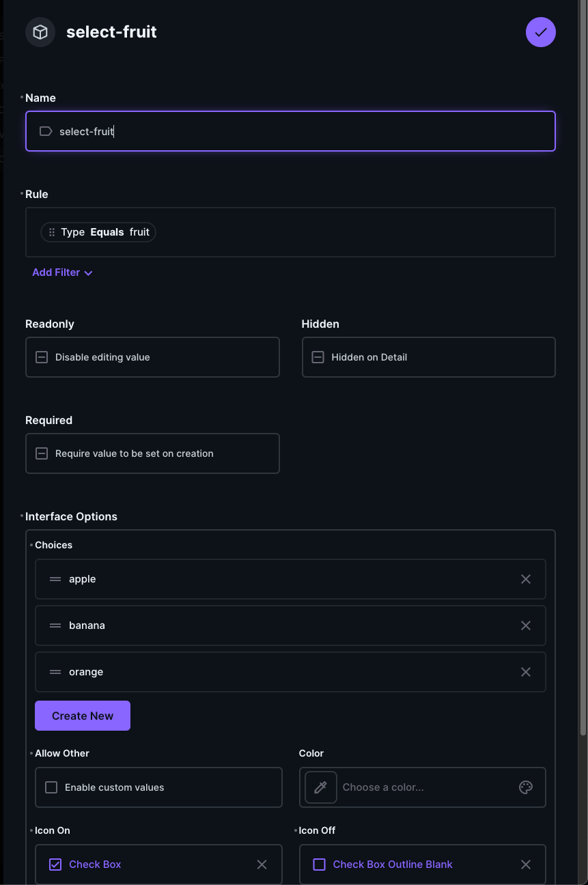Open the color palette icon in Choose a color
Image resolution: width=588 pixels, height=885 pixels.
(x=526, y=787)
